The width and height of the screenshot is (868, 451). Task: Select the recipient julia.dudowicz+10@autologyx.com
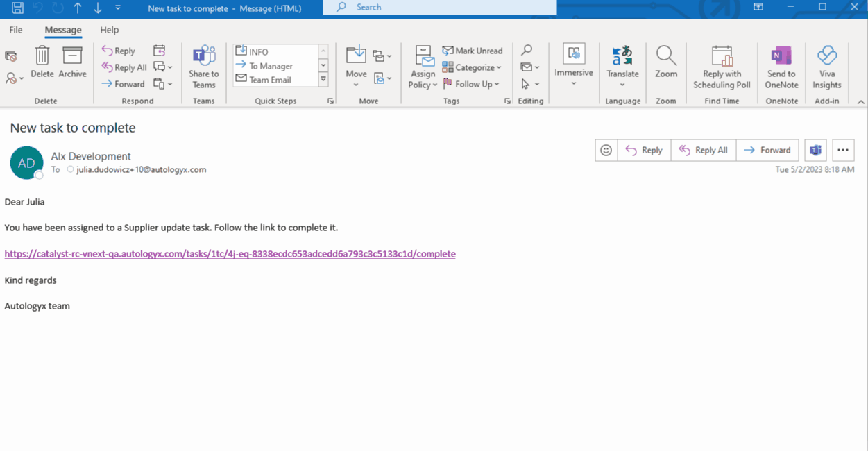click(x=141, y=169)
